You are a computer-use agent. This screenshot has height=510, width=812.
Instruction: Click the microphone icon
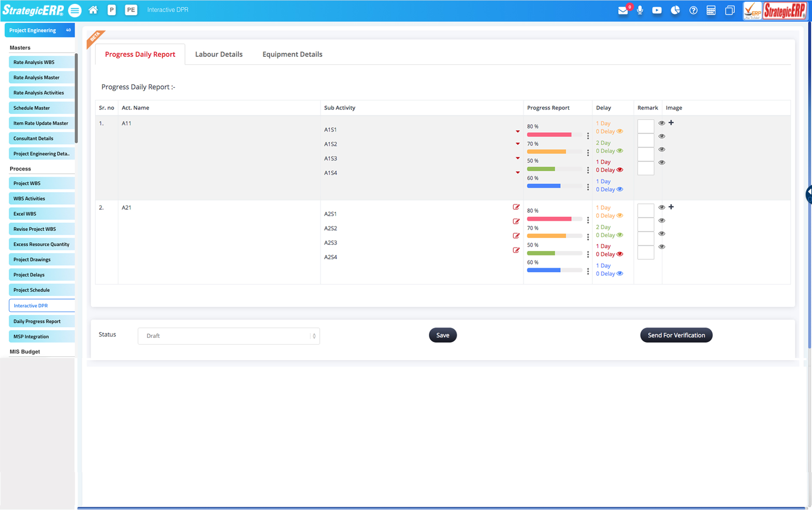click(640, 10)
